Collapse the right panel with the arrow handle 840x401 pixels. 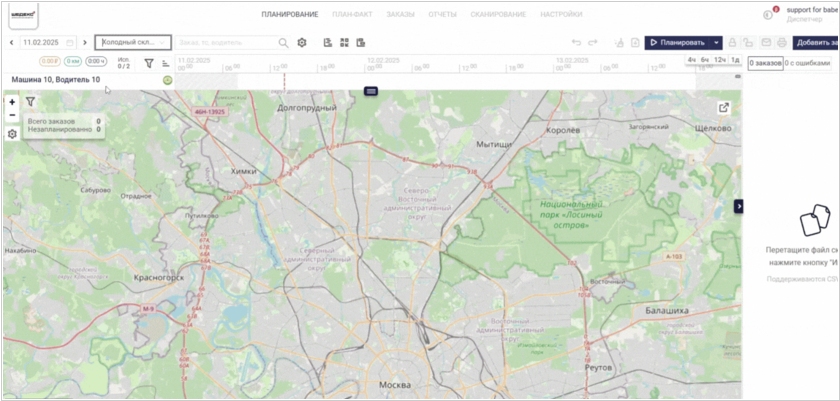(738, 206)
